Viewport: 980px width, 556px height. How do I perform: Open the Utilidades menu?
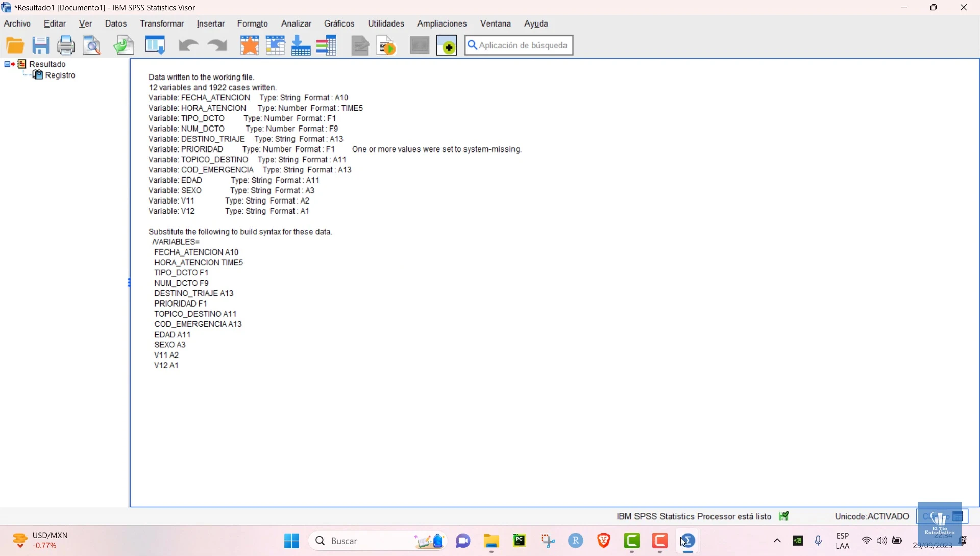click(x=386, y=24)
